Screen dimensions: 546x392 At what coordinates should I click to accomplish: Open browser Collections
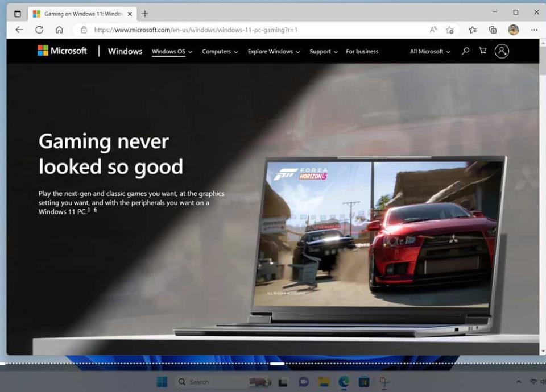coord(493,30)
